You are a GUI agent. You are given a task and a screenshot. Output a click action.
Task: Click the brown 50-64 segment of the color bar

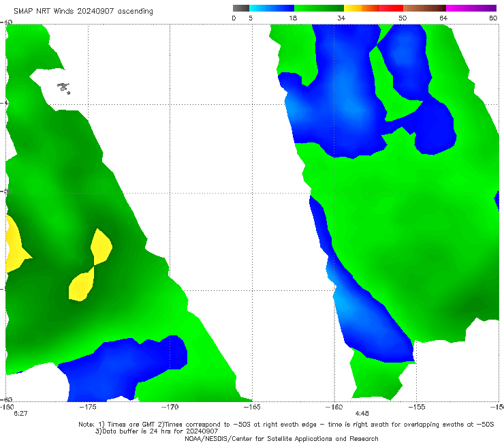(x=424, y=8)
